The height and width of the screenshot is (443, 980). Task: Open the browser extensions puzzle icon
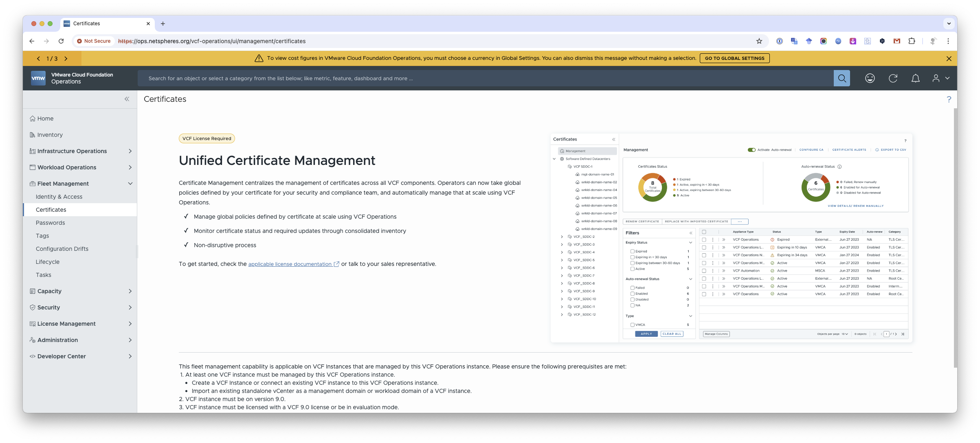click(x=912, y=41)
